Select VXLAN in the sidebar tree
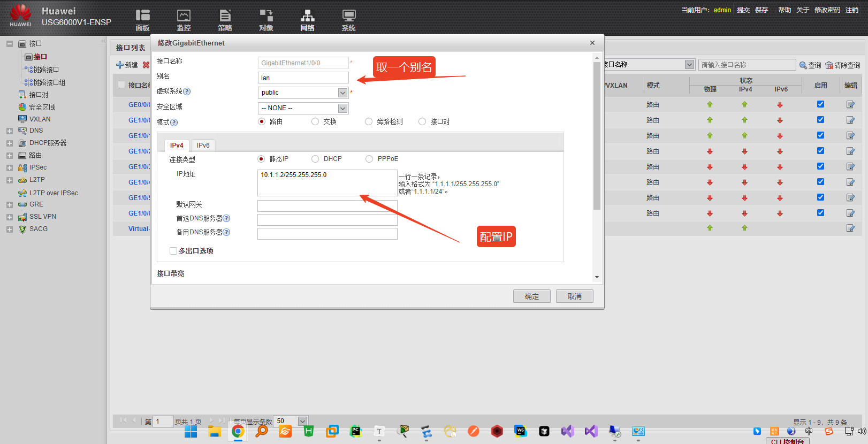The height and width of the screenshot is (444, 868). (40, 119)
